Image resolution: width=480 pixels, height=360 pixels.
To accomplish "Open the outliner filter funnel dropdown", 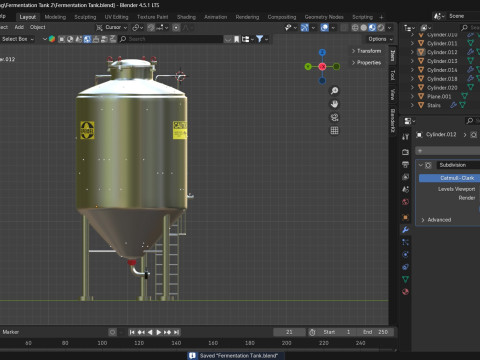I will pyautogui.click(x=261, y=39).
